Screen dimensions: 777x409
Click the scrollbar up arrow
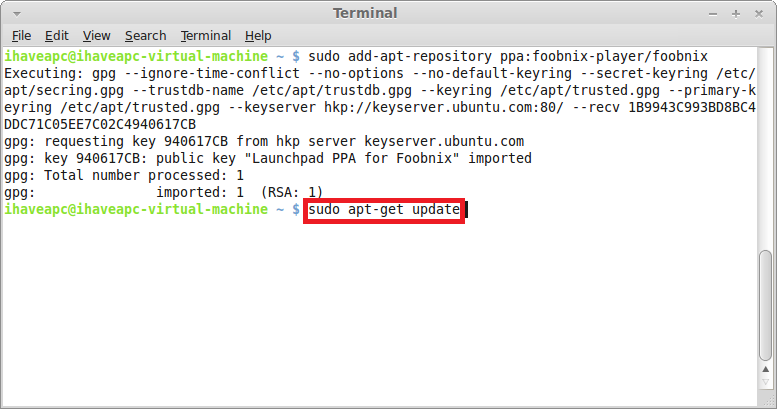pos(766,369)
